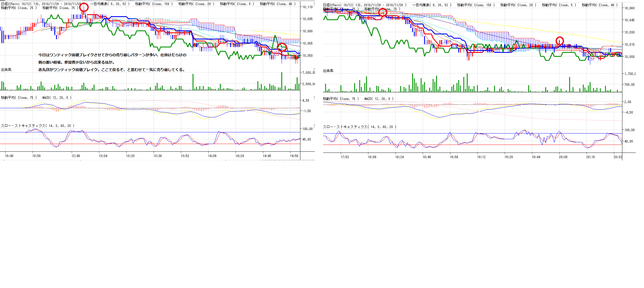The height and width of the screenshot is (288, 644).
Task: Click the annotation line starting with 赤丸印が
Action: coord(112,70)
